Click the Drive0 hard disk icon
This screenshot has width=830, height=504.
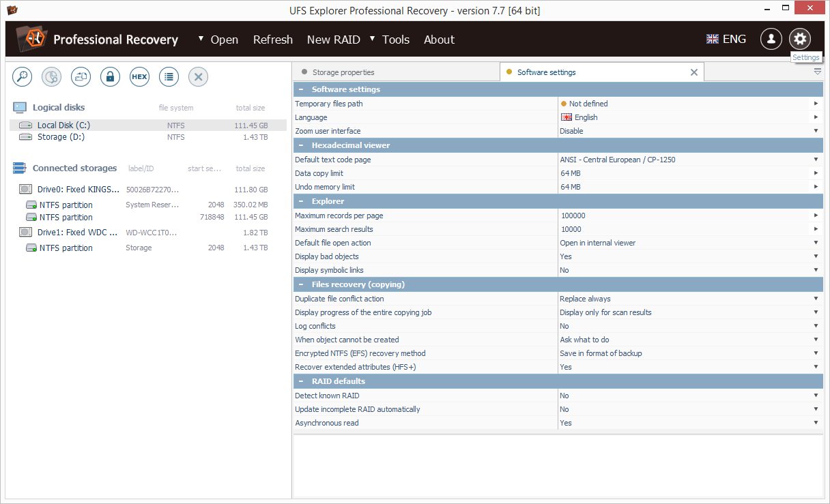25,190
